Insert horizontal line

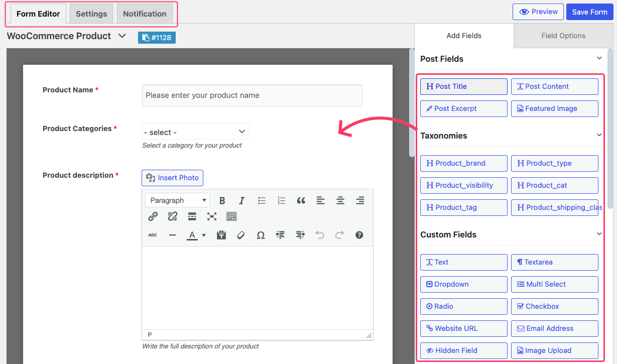(x=172, y=235)
